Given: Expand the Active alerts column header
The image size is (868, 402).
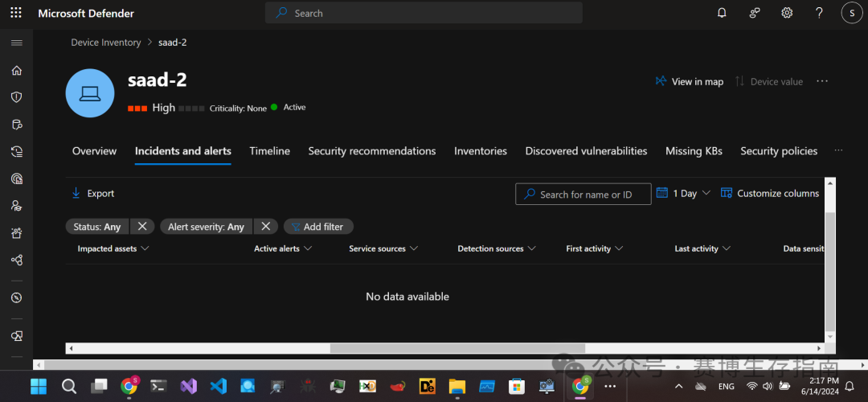Looking at the screenshot, I should (283, 248).
